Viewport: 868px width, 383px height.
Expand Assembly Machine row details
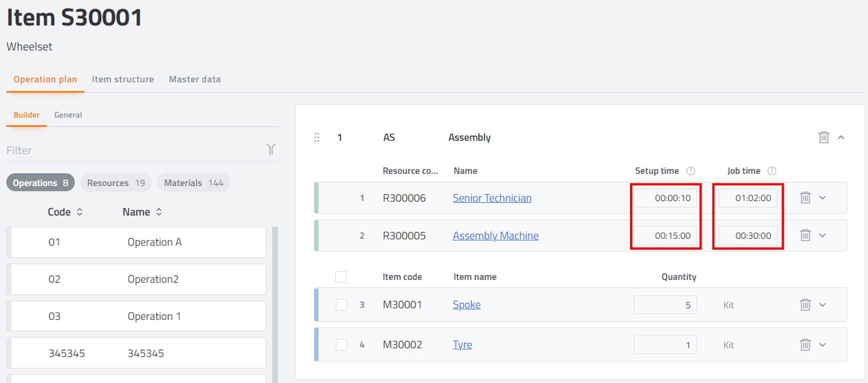[823, 235]
